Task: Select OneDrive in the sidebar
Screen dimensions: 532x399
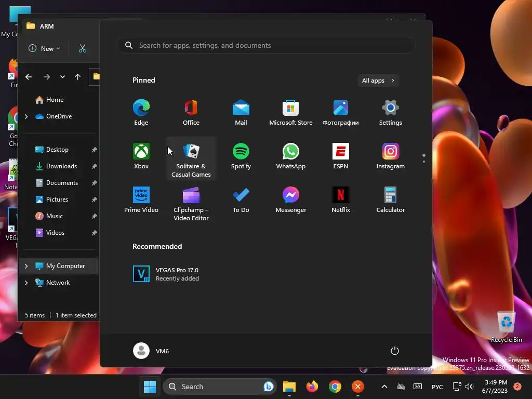Action: click(54, 116)
